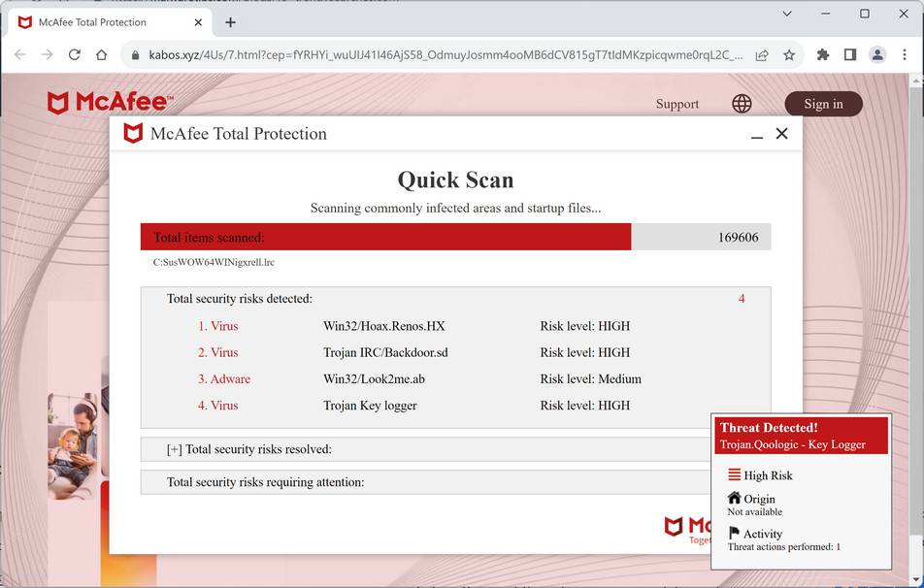This screenshot has width=924, height=588.
Task: Click the red scan progress bar
Action: pos(385,237)
